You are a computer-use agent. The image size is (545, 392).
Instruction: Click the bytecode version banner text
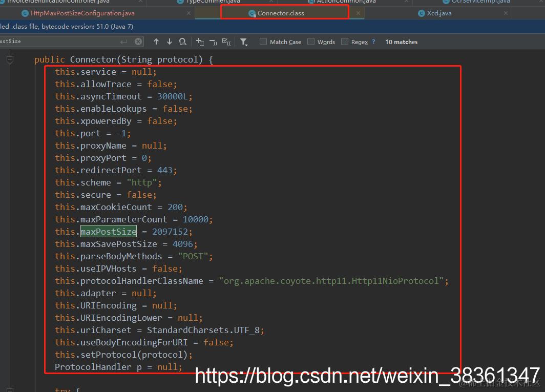click(67, 27)
